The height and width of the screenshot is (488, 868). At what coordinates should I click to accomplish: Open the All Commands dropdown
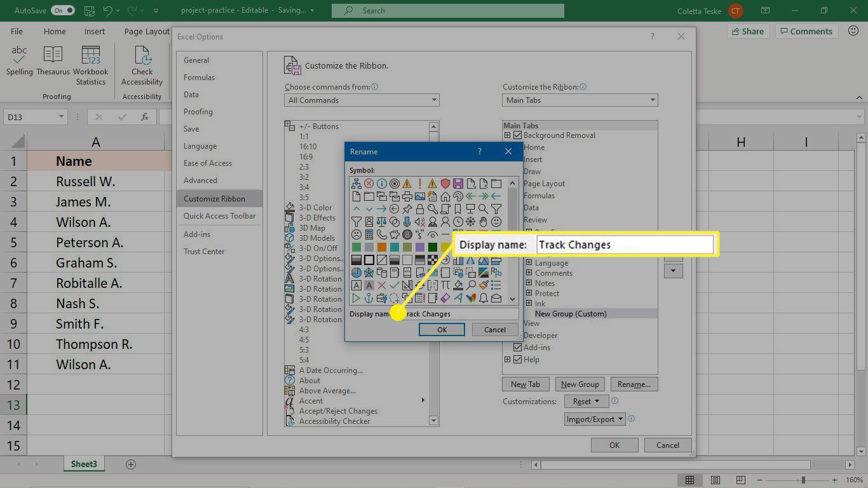(362, 100)
